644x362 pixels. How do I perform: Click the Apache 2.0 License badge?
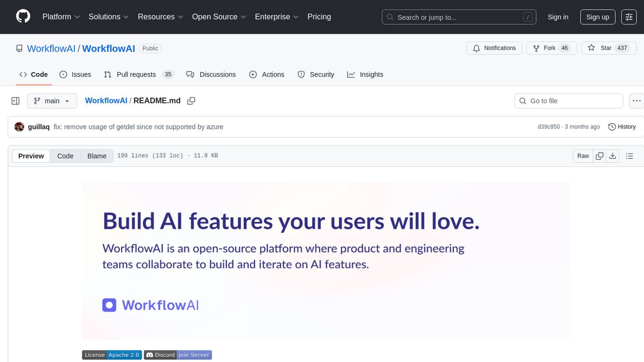tap(112, 355)
